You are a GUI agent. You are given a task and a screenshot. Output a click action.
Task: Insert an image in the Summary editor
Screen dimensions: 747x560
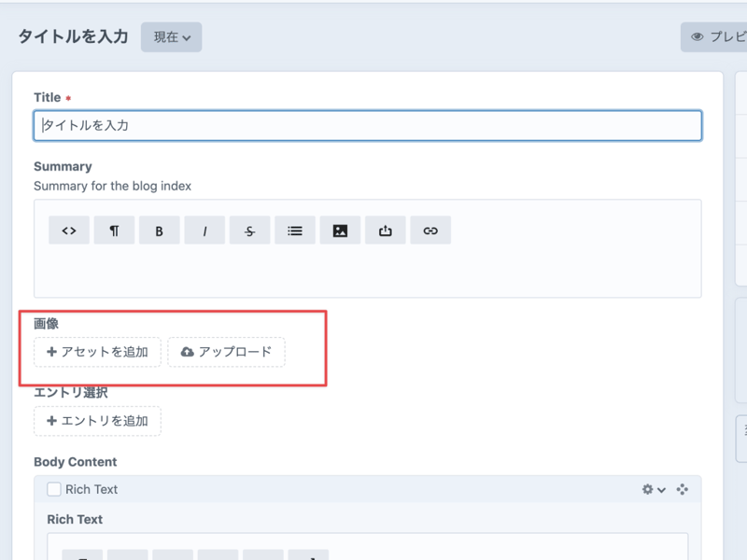(x=340, y=231)
